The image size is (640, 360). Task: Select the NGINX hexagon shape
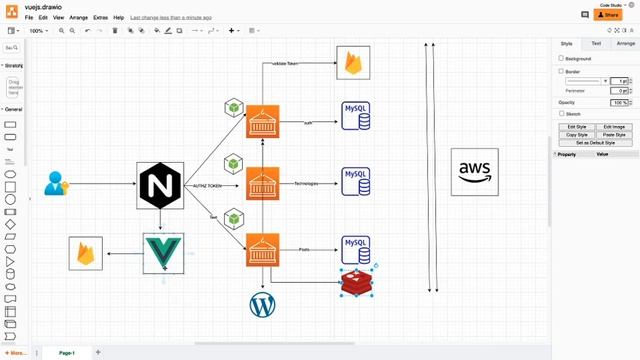point(160,185)
